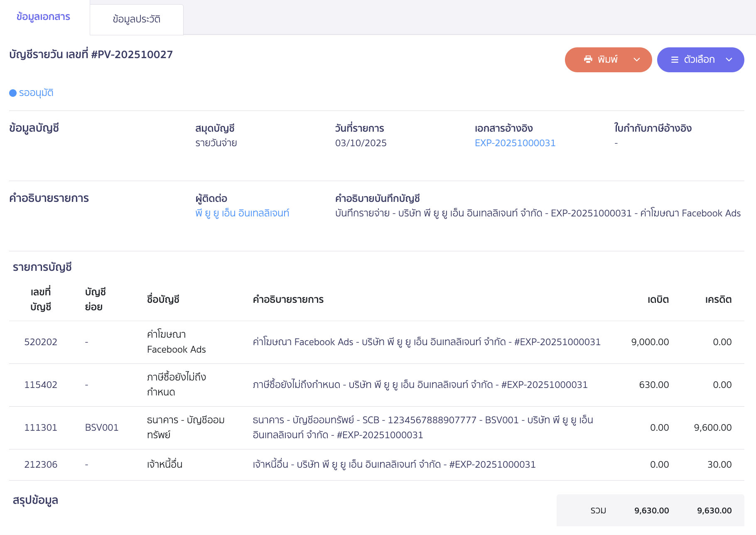The image size is (756, 535).
Task: Click the BSV001 sub-account cell
Action: point(102,427)
